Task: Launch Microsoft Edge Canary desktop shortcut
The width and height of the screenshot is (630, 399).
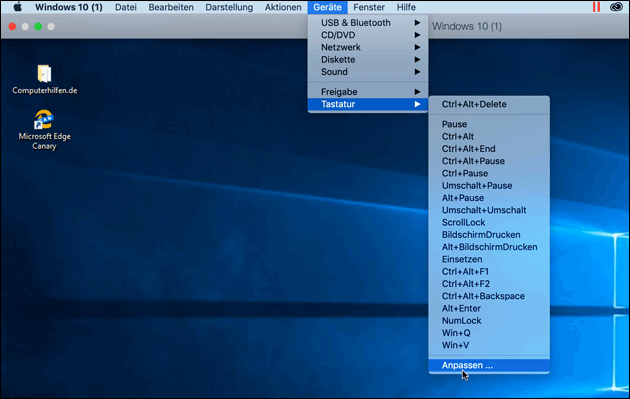Action: click(x=44, y=130)
